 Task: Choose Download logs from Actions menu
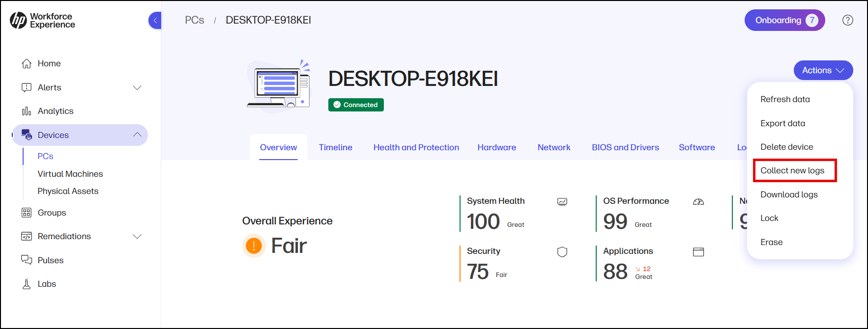(789, 194)
